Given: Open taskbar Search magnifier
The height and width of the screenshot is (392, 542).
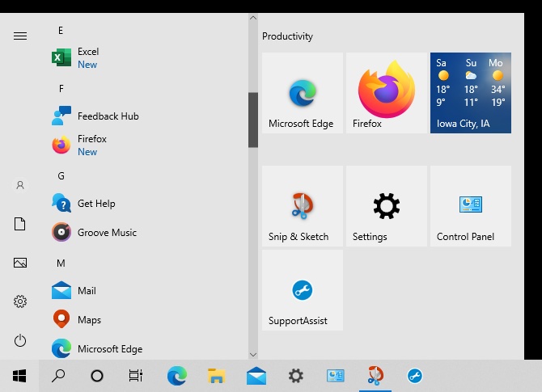Looking at the screenshot, I should point(58,376).
